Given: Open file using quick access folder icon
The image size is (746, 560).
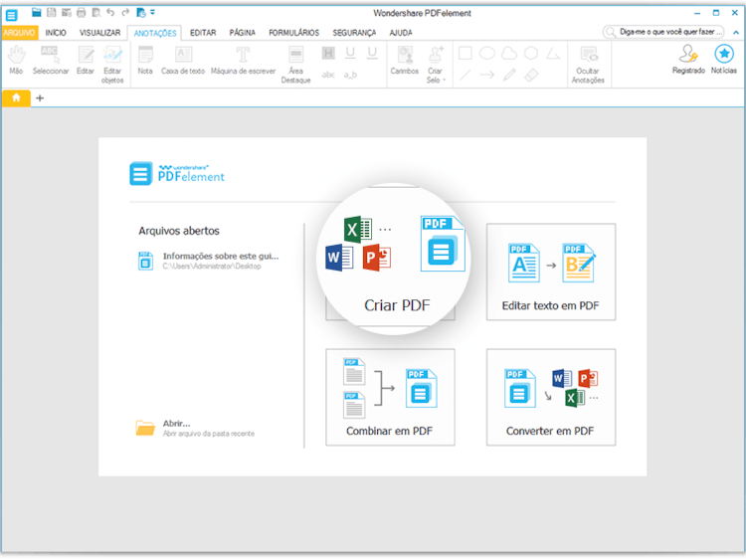Looking at the screenshot, I should click(36, 12).
